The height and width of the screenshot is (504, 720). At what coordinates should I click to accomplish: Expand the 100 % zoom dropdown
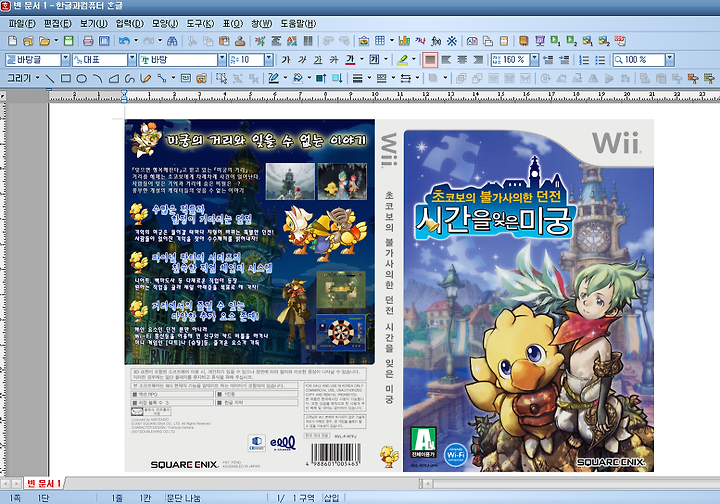pos(670,60)
